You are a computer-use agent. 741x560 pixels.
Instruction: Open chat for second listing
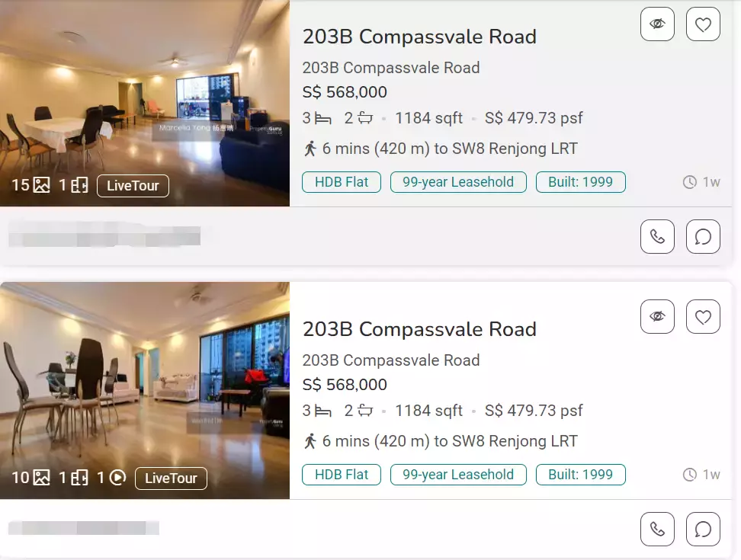tap(703, 529)
